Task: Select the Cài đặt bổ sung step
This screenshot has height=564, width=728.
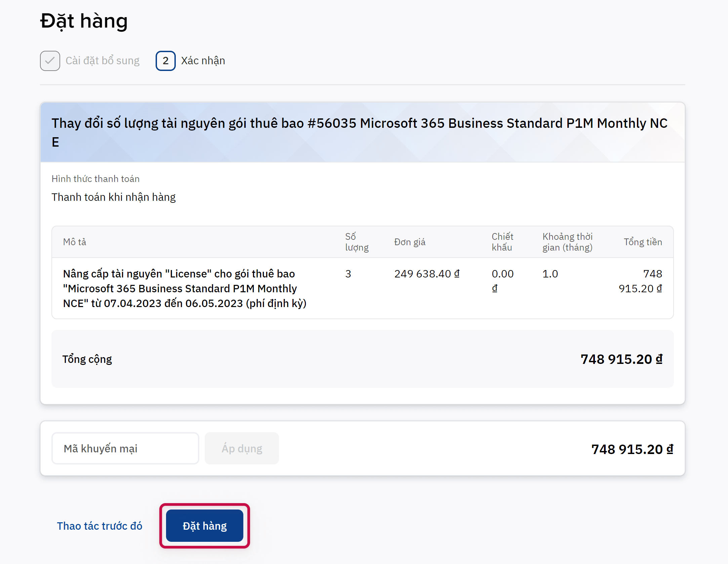Action: point(102,61)
